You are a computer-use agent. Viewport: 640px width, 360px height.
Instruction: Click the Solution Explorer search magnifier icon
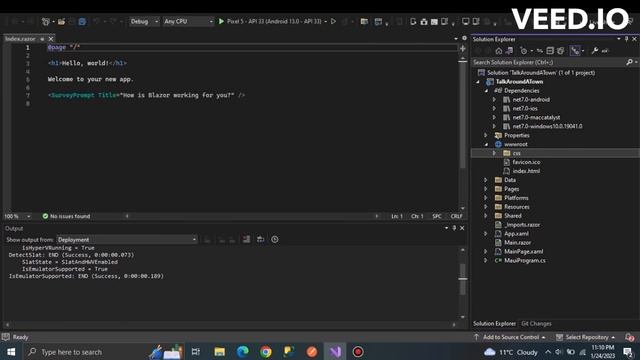629,62
